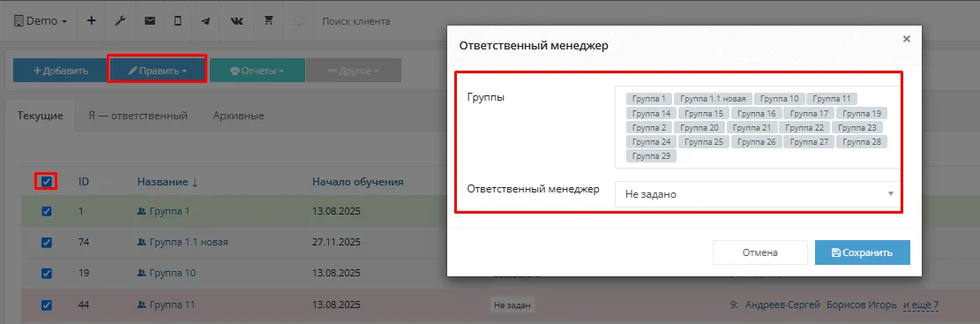980x324 pixels.
Task: Click the Группа 22 tag in dialog
Action: 804,128
